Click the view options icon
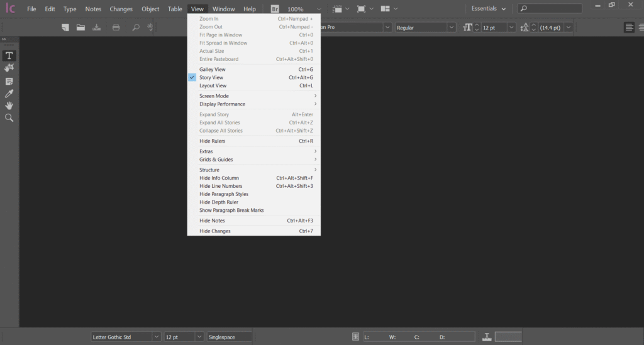 337,9
